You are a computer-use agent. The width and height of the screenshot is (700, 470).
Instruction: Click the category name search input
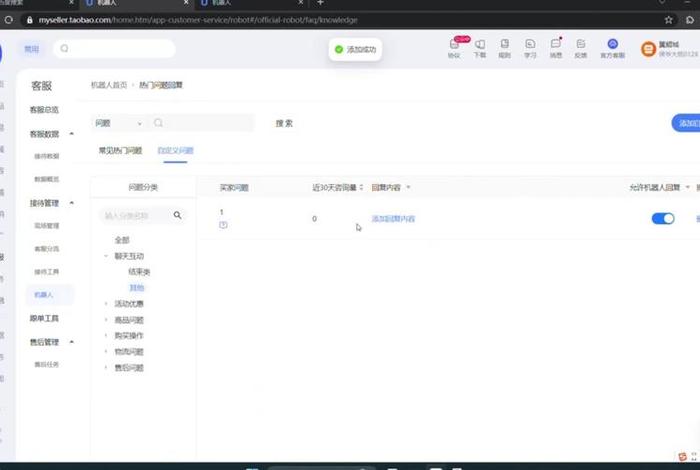click(x=134, y=216)
